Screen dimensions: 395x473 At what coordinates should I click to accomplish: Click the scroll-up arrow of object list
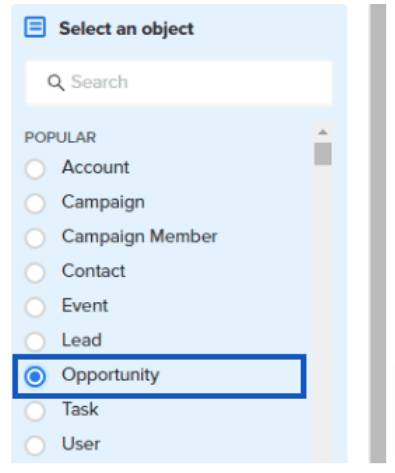(323, 132)
